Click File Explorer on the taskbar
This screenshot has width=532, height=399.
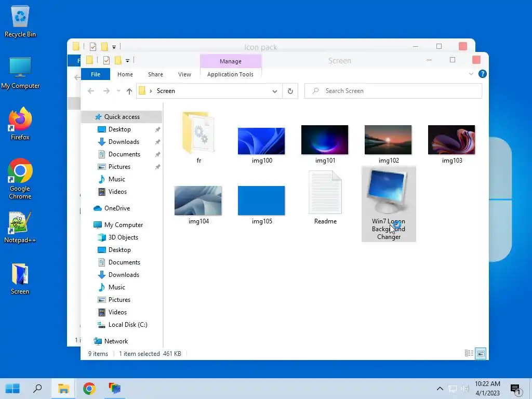coord(63,389)
